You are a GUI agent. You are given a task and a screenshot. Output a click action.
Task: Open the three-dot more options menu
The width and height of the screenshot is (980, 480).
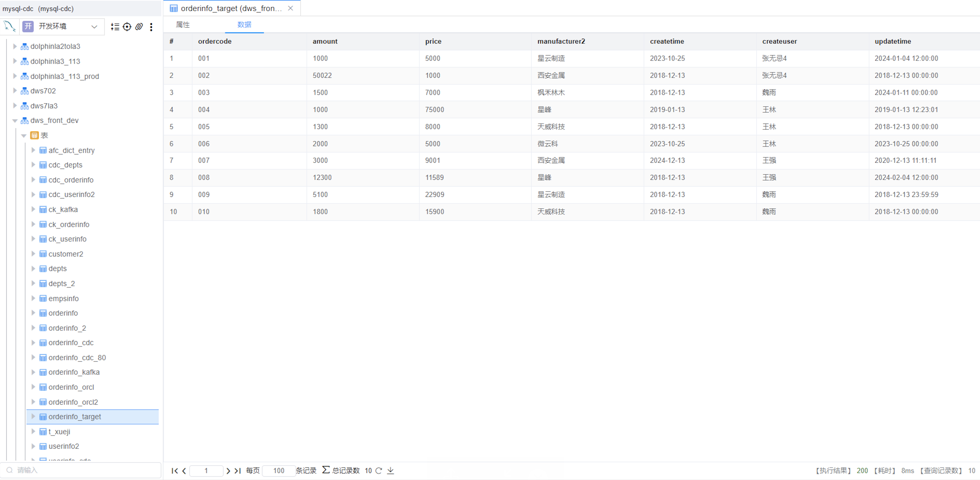[x=151, y=27]
